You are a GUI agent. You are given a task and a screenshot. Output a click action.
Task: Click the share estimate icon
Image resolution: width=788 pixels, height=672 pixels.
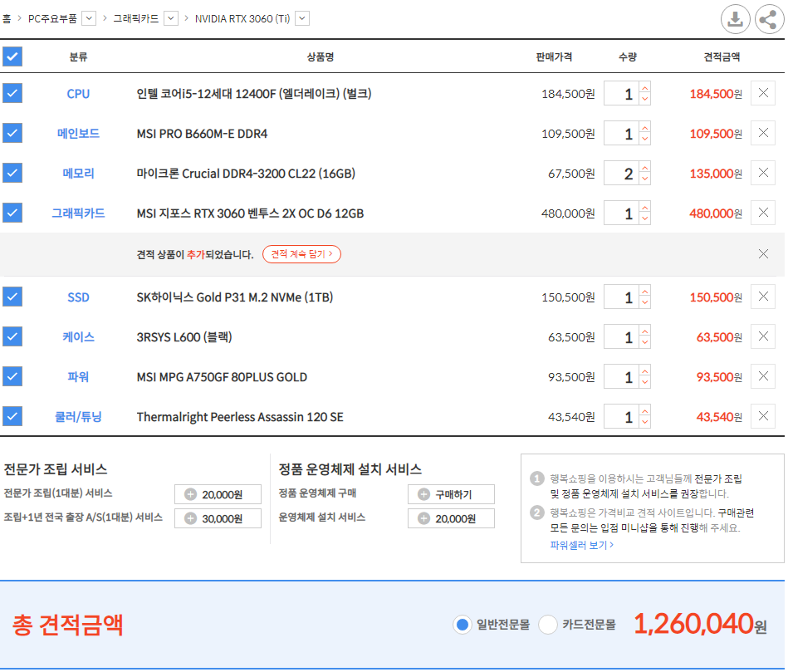(770, 20)
